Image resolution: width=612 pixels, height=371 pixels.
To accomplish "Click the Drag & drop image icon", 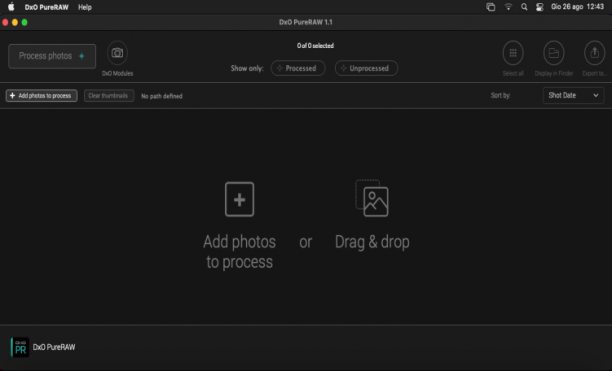I will pyautogui.click(x=372, y=198).
